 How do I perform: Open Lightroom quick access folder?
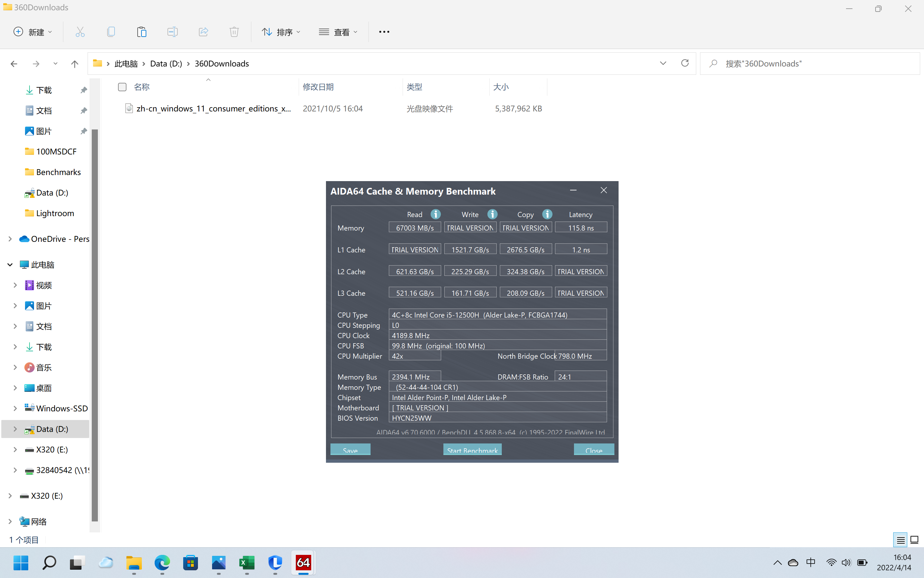coord(49,213)
